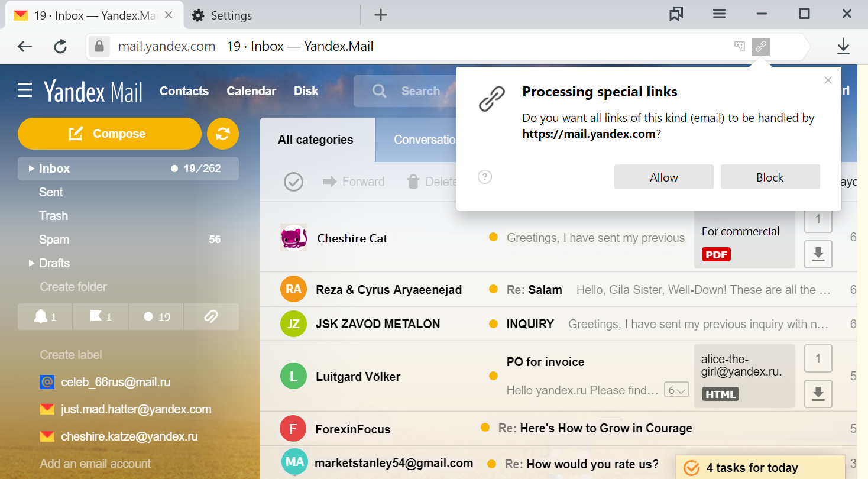Open the hamburger menu beside Yandex Mail logo

[25, 90]
